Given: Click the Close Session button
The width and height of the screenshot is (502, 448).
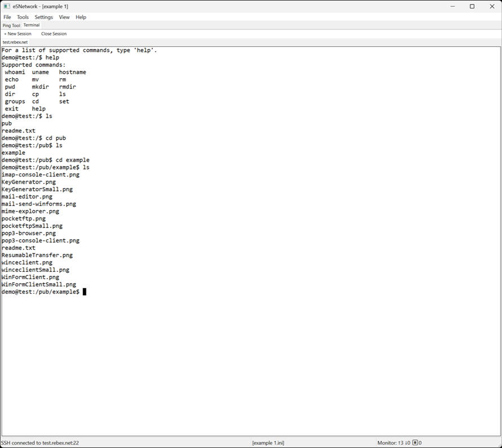Looking at the screenshot, I should click(x=54, y=34).
